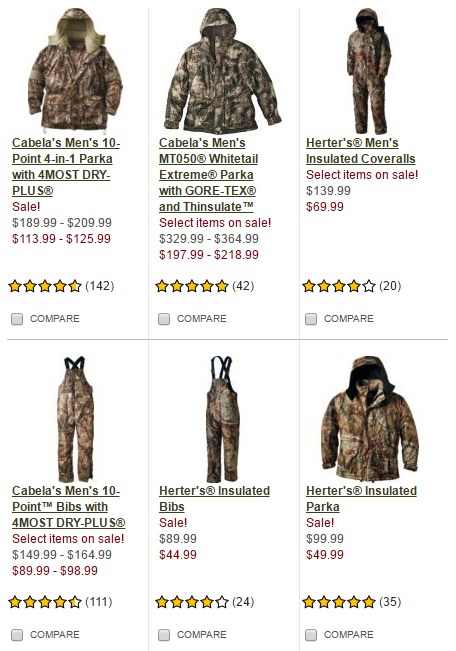View the 35 reviews star rating

[x=339, y=602]
